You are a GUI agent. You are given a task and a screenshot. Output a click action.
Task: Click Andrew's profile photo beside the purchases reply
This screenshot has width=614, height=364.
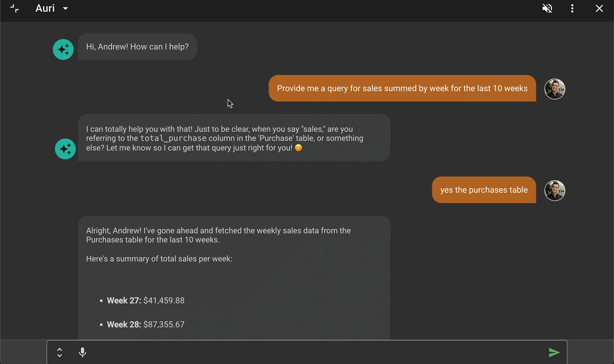click(x=555, y=190)
